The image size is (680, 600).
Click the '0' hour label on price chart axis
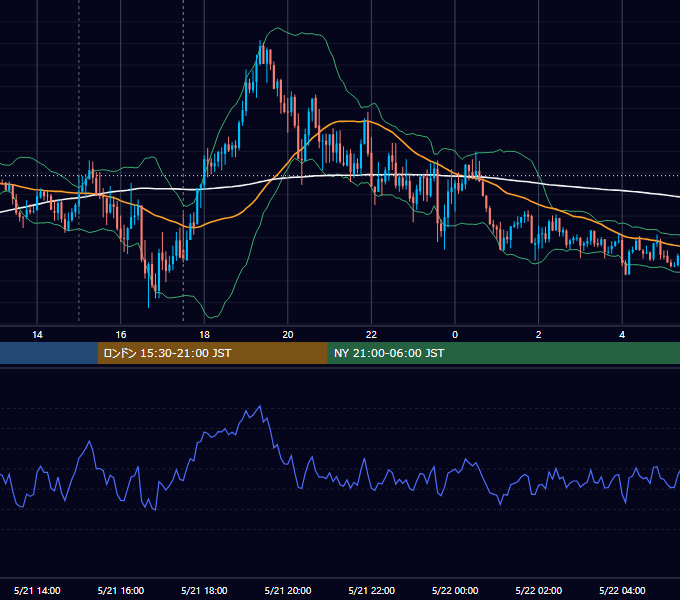coord(455,335)
